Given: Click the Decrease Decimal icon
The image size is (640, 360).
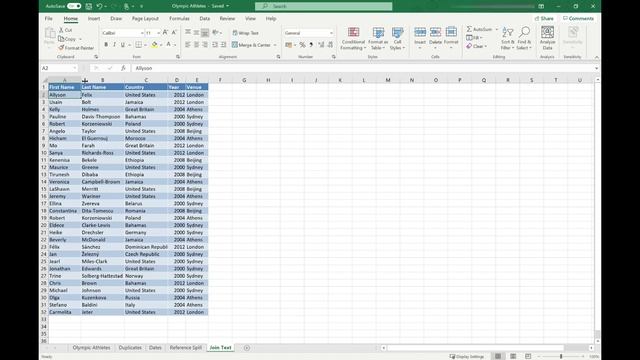Looking at the screenshot, I should [330, 45].
